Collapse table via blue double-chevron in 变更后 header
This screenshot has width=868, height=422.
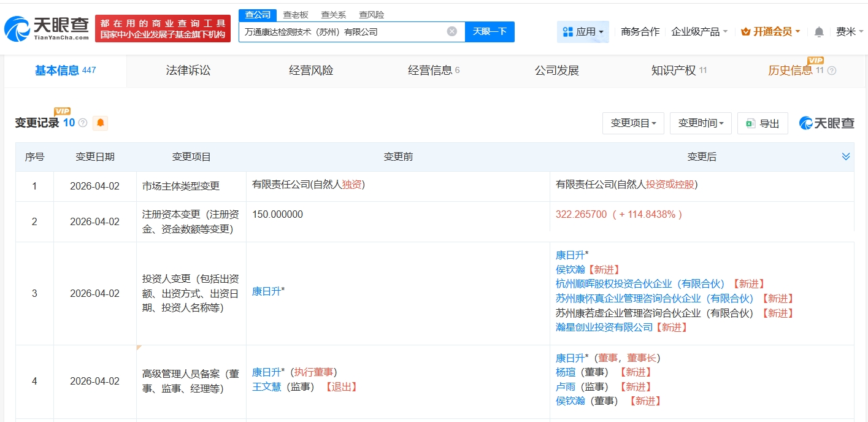click(845, 156)
